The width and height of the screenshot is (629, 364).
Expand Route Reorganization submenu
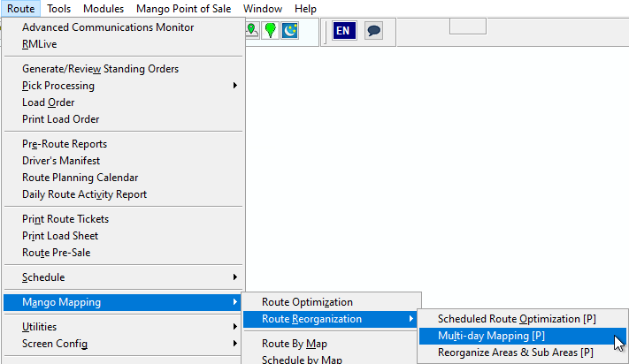330,319
